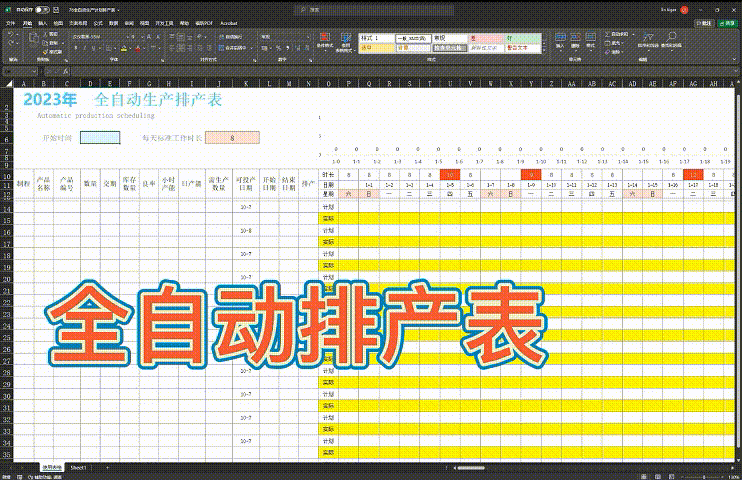
Task: Open the number format combo box
Action: coord(285,36)
